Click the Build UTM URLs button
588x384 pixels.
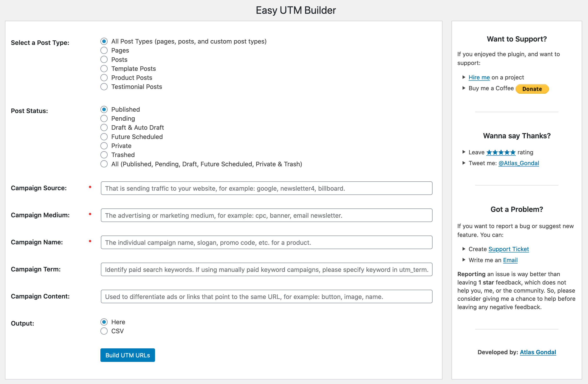coord(128,355)
